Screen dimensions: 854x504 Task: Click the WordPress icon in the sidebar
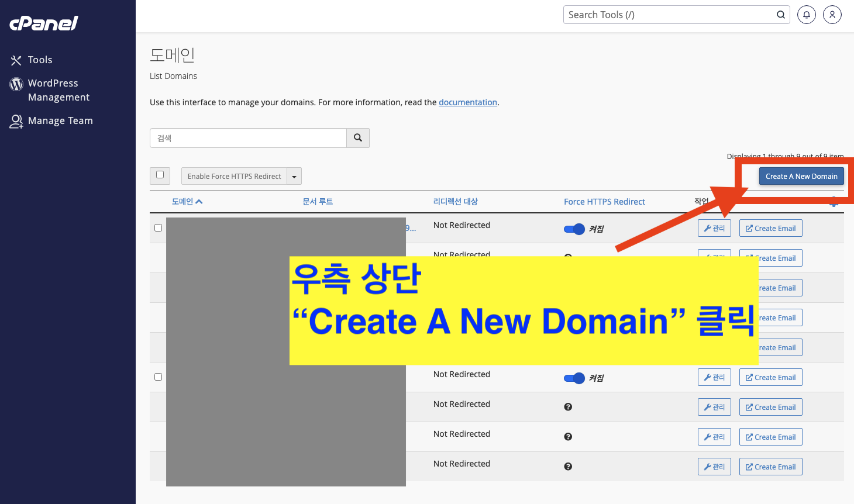coord(16,84)
